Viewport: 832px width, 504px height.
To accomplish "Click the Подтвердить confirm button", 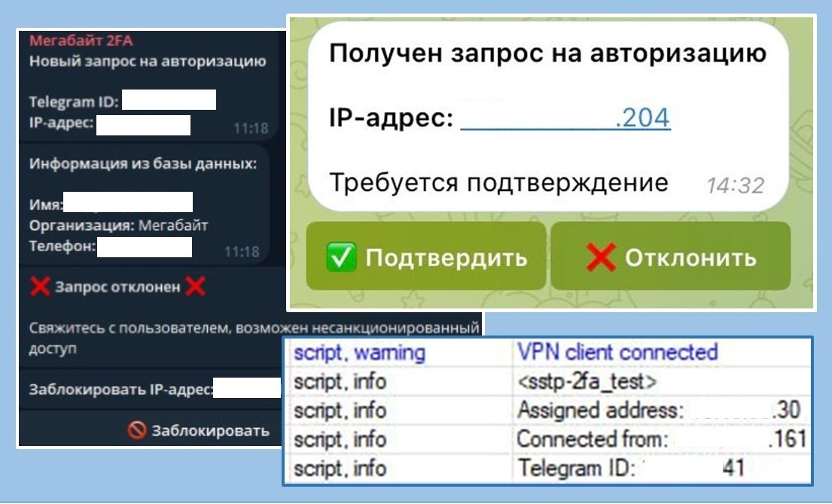I will (x=426, y=257).
